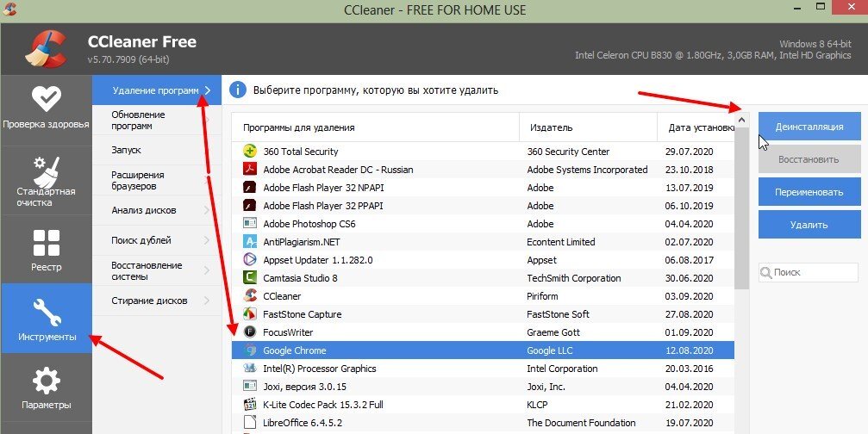The height and width of the screenshot is (434, 868).
Task: Click the FocusWriter icon
Action: click(x=250, y=332)
